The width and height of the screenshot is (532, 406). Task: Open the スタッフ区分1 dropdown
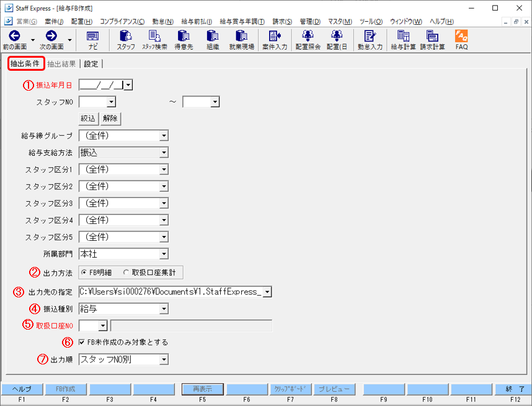[x=164, y=169]
